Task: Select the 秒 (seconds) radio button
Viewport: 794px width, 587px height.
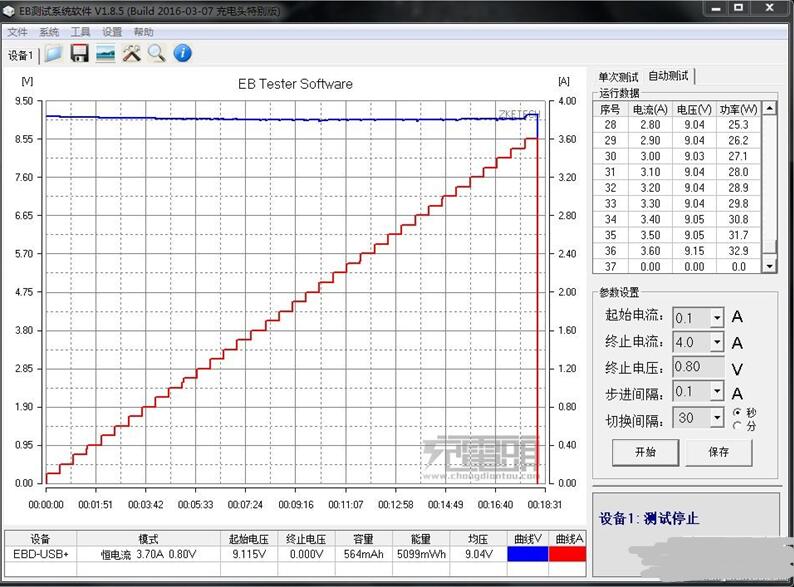Action: (x=738, y=412)
